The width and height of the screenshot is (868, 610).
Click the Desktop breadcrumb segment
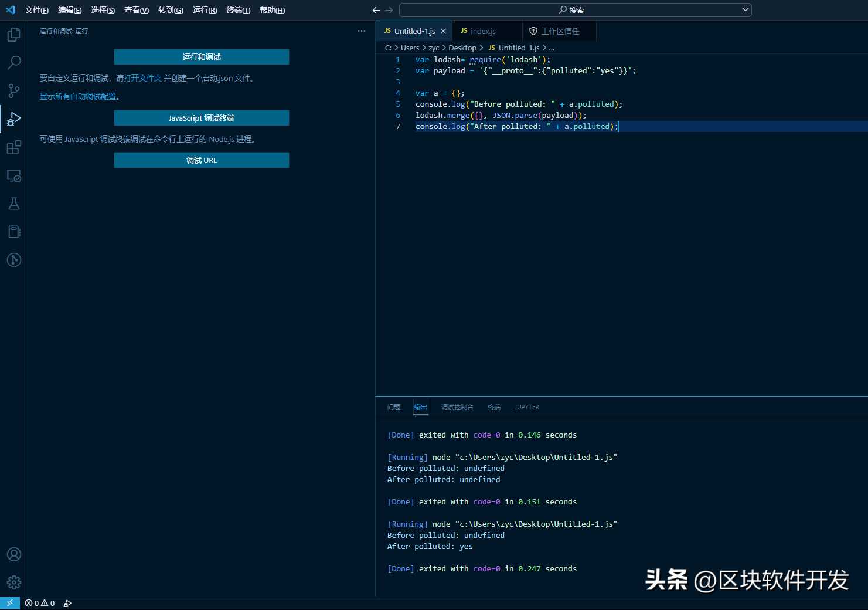coord(462,48)
